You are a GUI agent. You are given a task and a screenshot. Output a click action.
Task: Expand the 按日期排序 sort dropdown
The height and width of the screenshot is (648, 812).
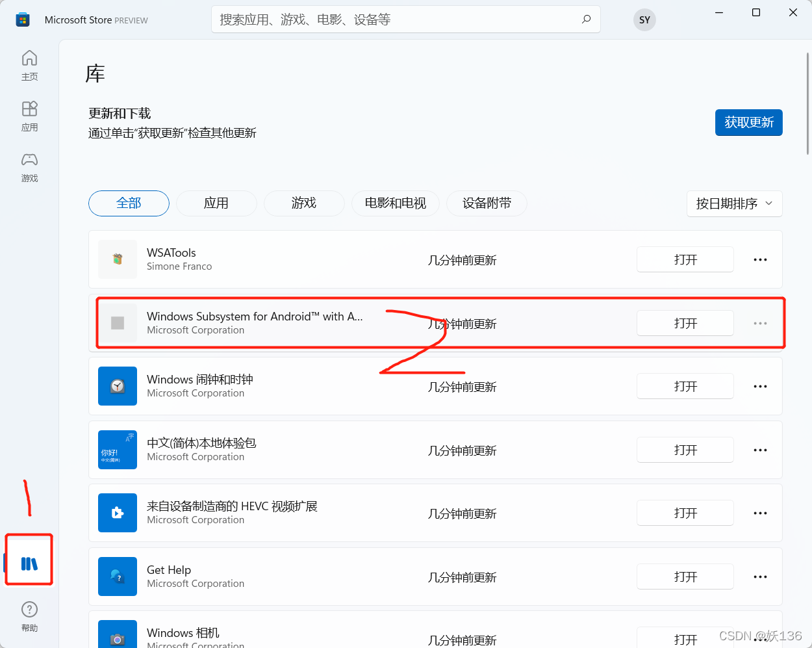coord(735,203)
